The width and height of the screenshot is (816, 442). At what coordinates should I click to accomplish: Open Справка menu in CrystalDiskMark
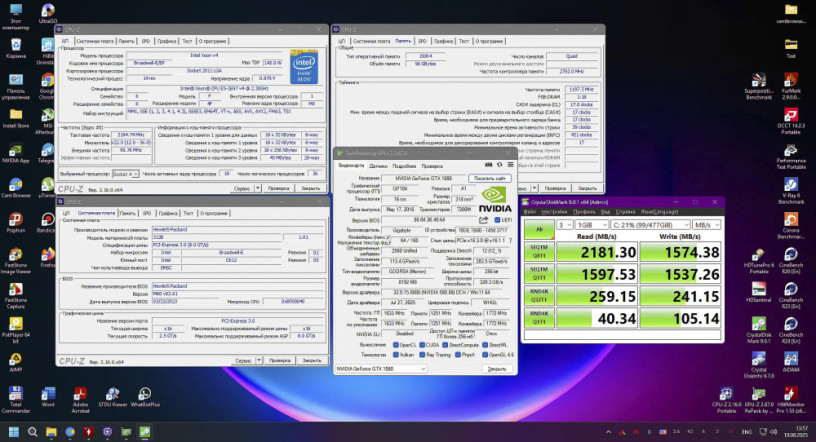coord(625,212)
